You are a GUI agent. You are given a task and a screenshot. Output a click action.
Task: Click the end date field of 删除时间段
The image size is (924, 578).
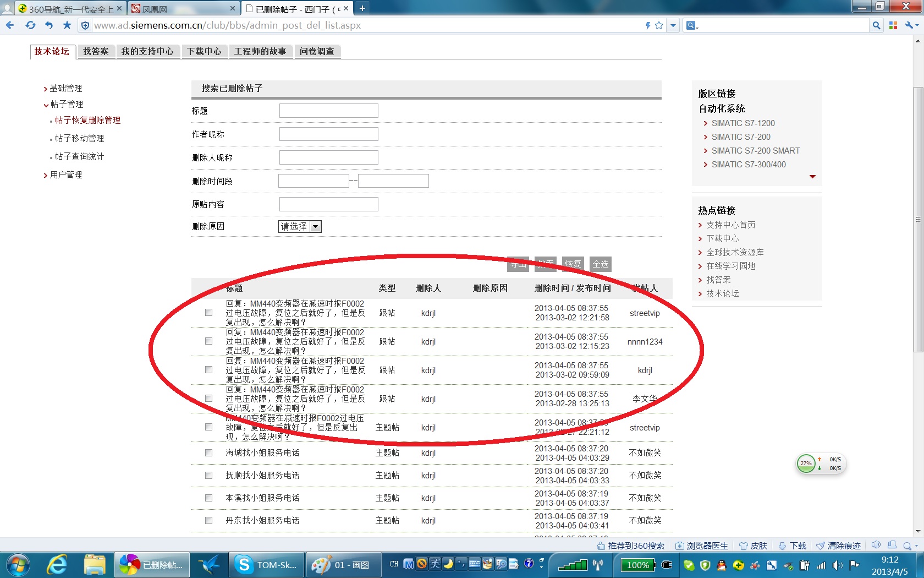tap(393, 181)
